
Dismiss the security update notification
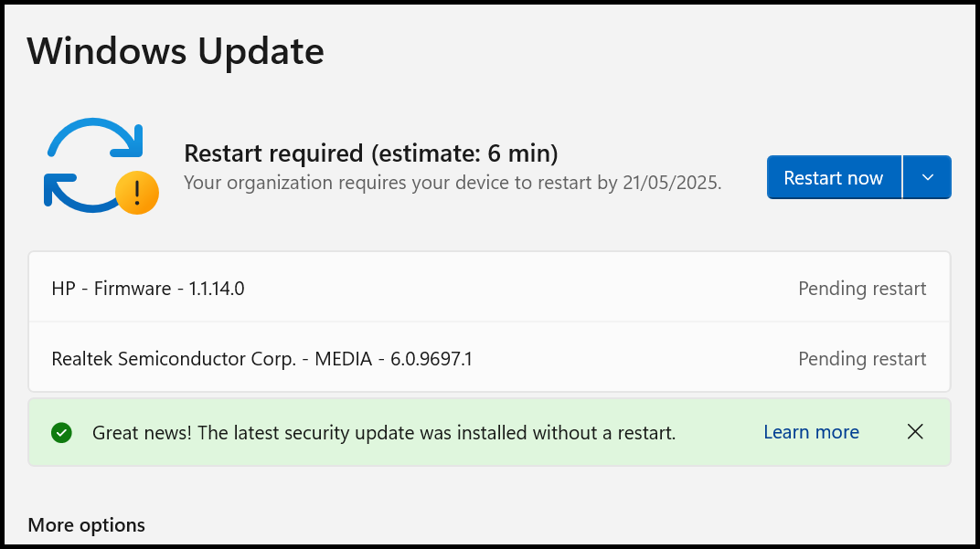915,432
